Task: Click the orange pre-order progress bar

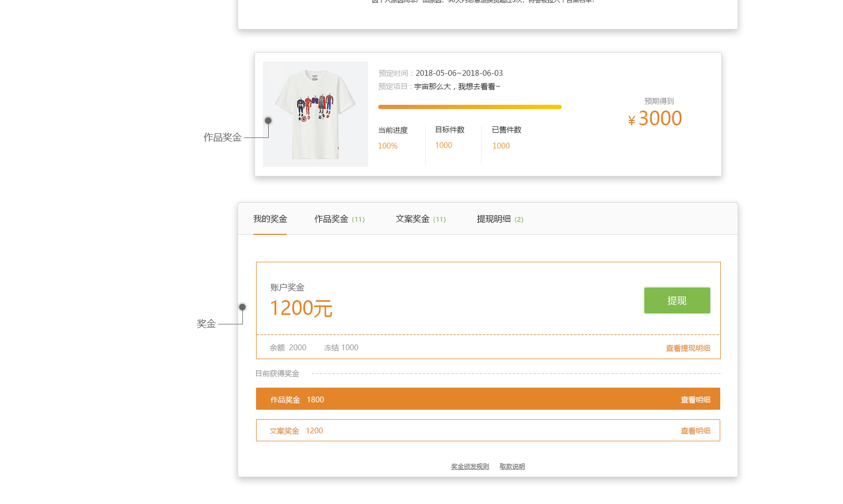Action: 469,107
